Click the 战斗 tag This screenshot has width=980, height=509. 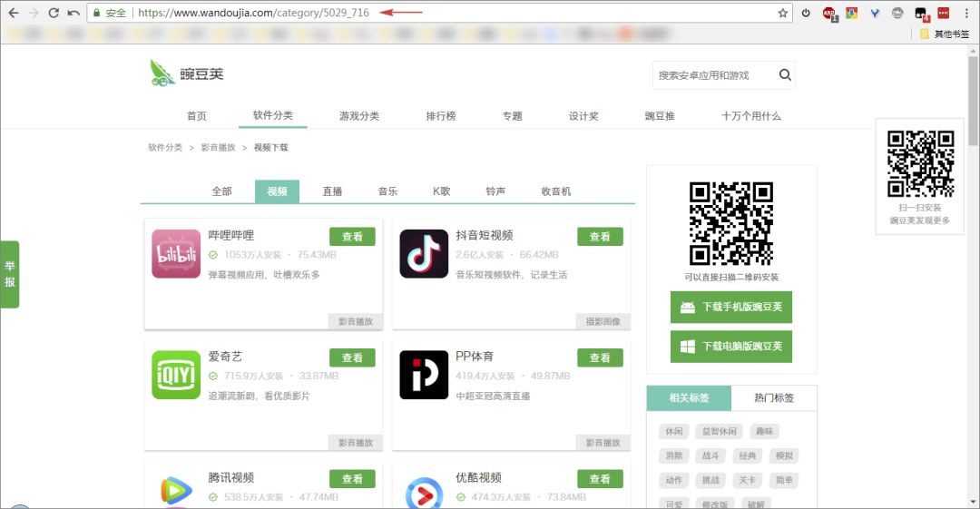coord(710,455)
